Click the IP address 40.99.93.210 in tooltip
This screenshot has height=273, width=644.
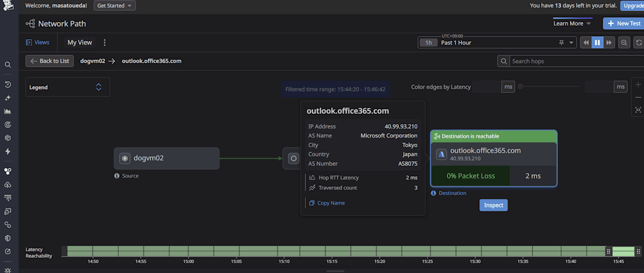[401, 126]
